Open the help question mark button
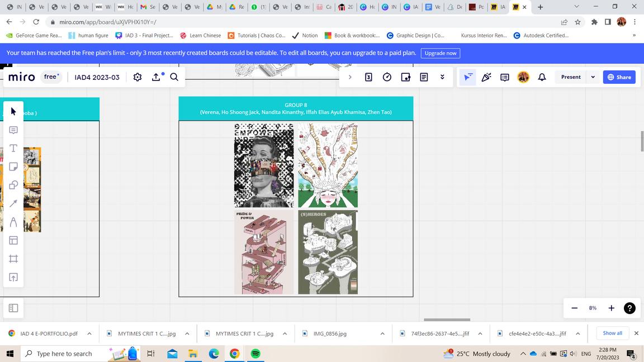The height and width of the screenshot is (362, 644). pyautogui.click(x=629, y=308)
